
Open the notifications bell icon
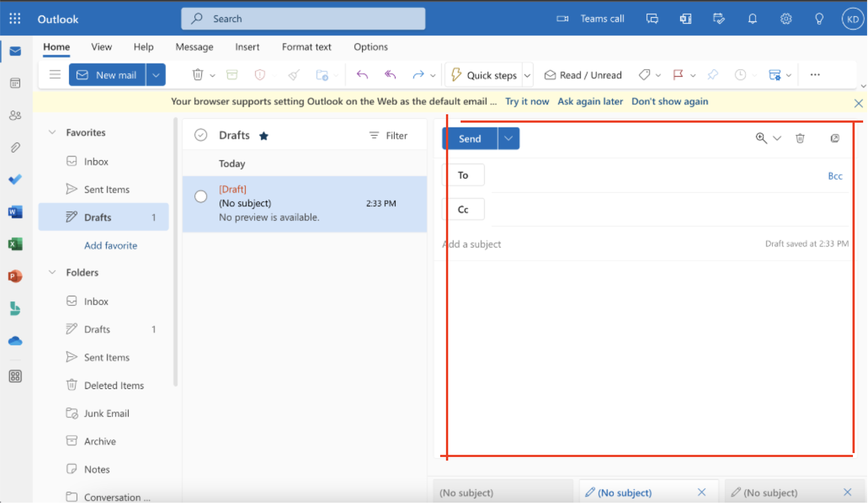(752, 19)
